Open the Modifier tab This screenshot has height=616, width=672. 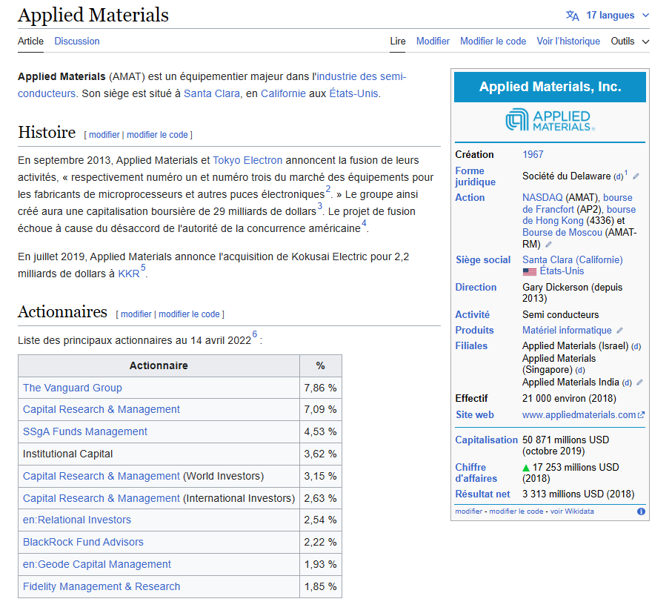click(433, 42)
